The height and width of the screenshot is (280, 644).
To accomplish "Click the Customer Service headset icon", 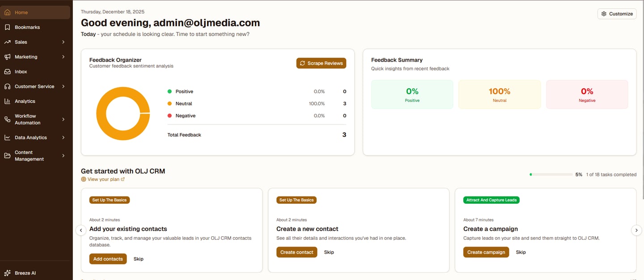I will [x=7, y=87].
